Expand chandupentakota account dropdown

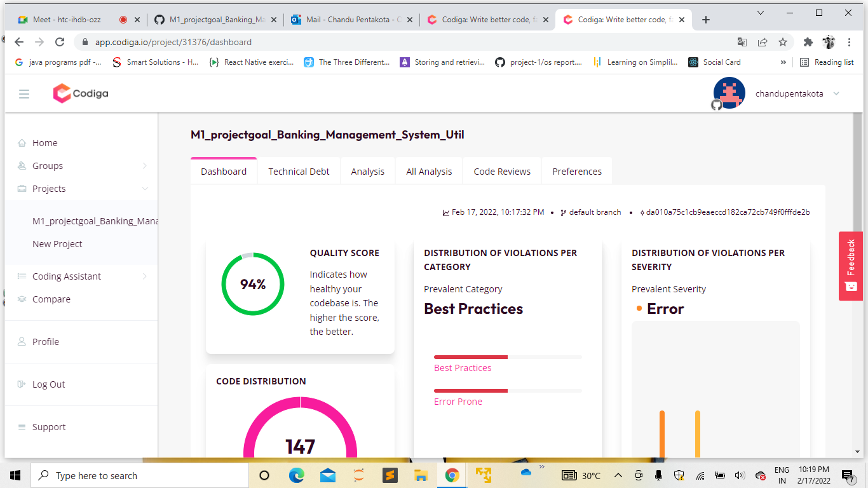836,94
